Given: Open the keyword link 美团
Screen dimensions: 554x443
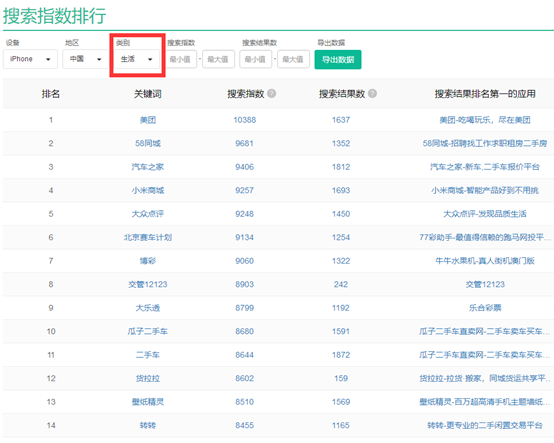Looking at the screenshot, I should point(148,120).
